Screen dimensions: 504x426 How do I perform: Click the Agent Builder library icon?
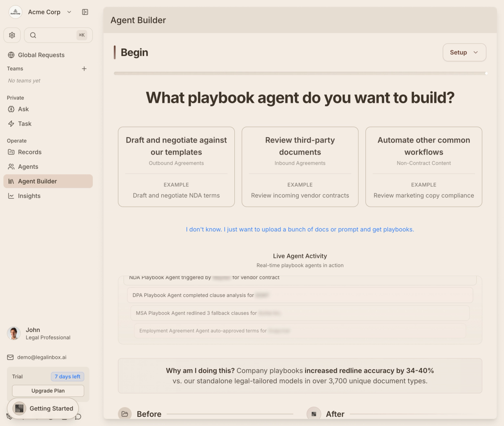[x=11, y=181]
